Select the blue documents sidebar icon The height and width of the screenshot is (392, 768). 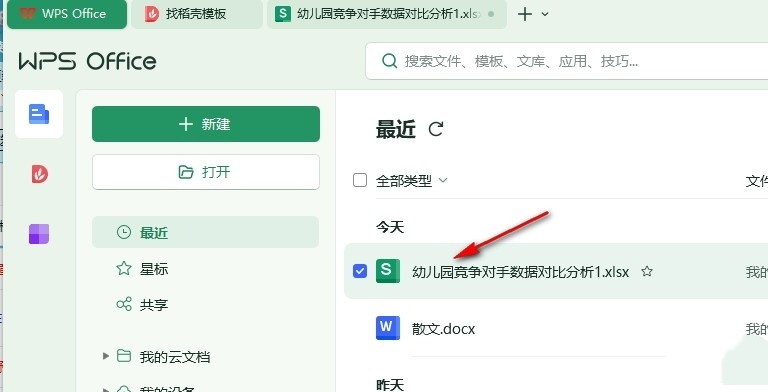pyautogui.click(x=39, y=114)
